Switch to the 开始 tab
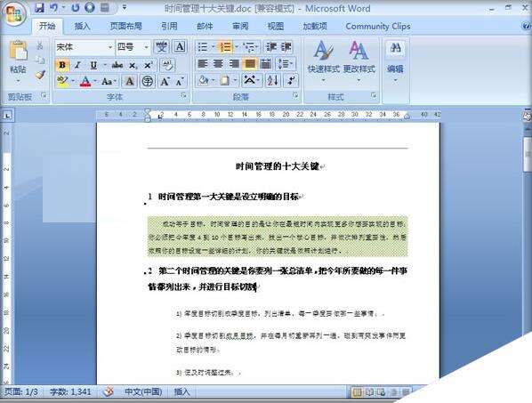 tap(47, 26)
